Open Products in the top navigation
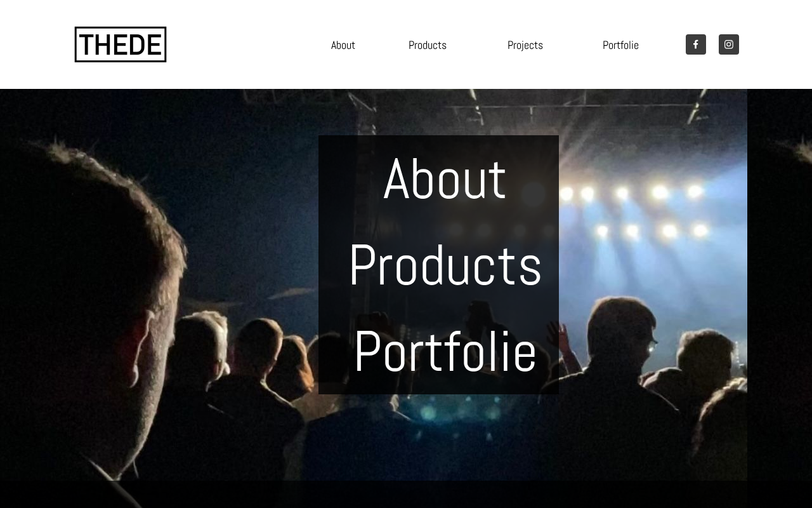 (428, 45)
